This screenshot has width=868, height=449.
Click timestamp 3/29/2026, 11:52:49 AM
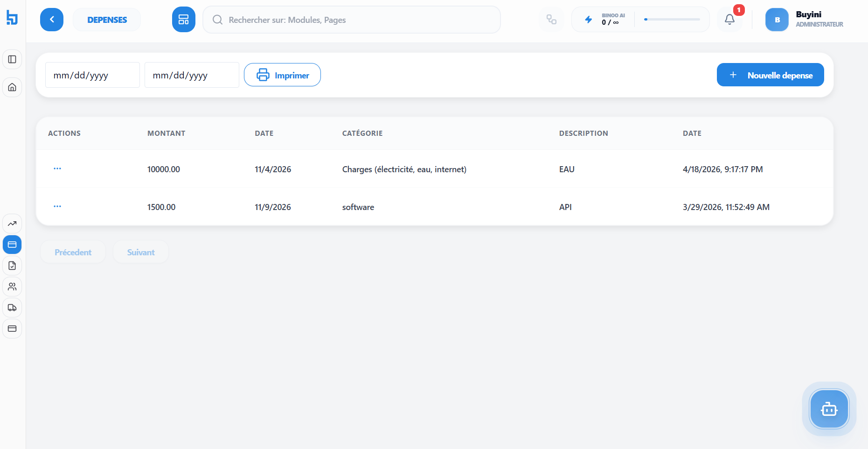[726, 207]
